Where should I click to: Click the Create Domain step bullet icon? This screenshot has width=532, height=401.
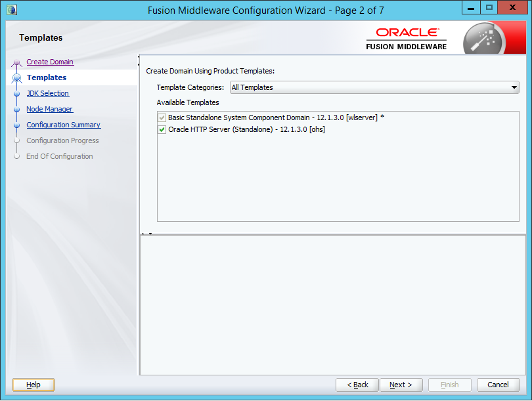tap(17, 63)
